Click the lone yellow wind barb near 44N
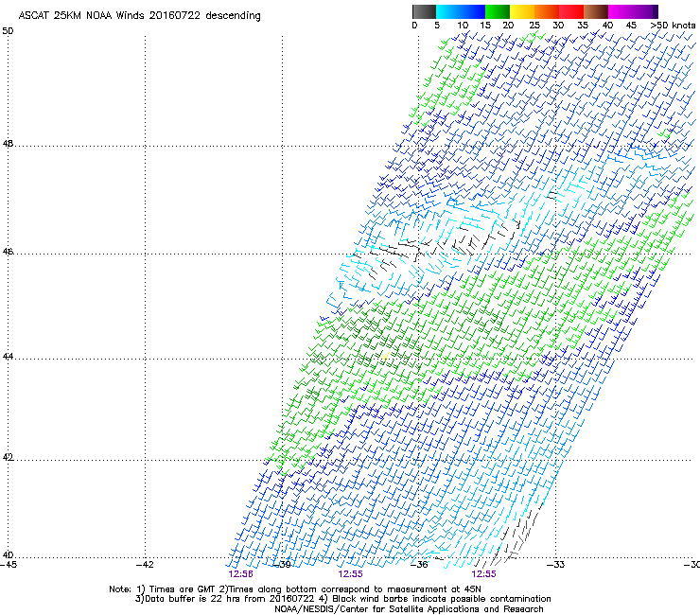The height and width of the screenshot is (615, 700). click(385, 356)
